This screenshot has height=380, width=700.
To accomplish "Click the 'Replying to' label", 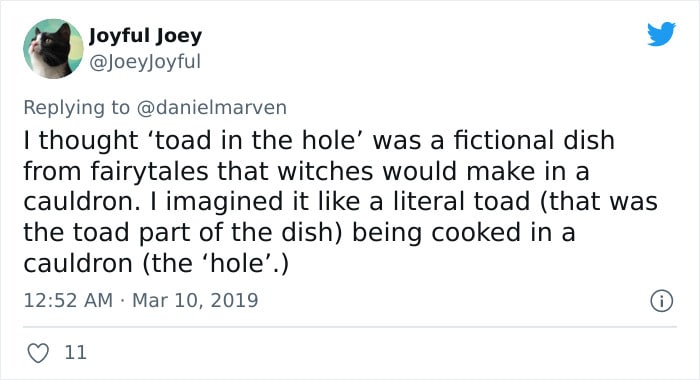I will (76, 108).
